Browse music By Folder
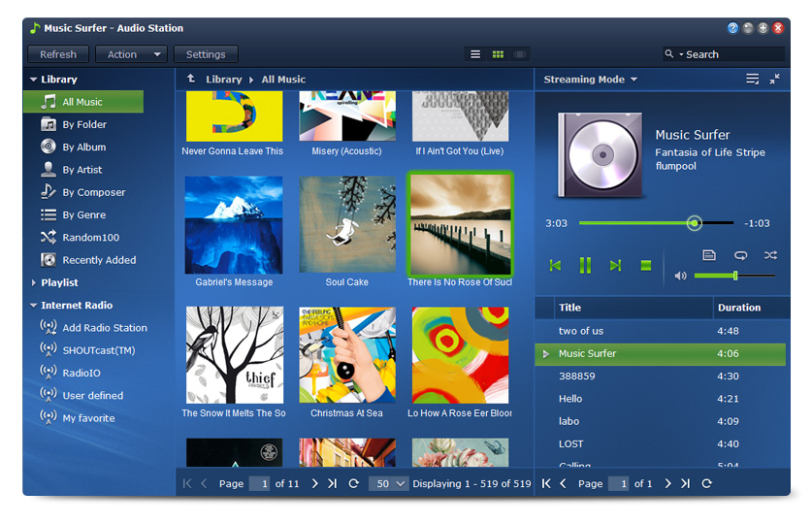This screenshot has height=524, width=812. pyautogui.click(x=83, y=124)
